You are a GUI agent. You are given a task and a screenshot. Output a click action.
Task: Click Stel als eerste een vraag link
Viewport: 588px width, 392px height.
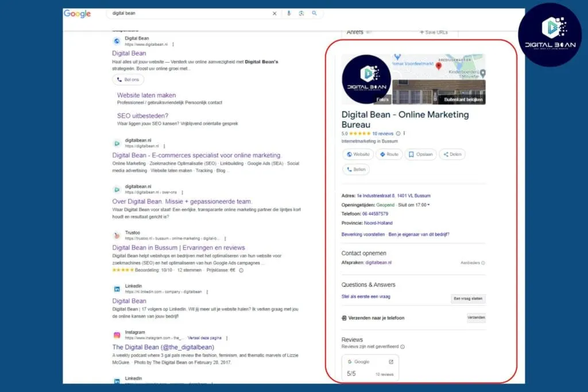366,296
